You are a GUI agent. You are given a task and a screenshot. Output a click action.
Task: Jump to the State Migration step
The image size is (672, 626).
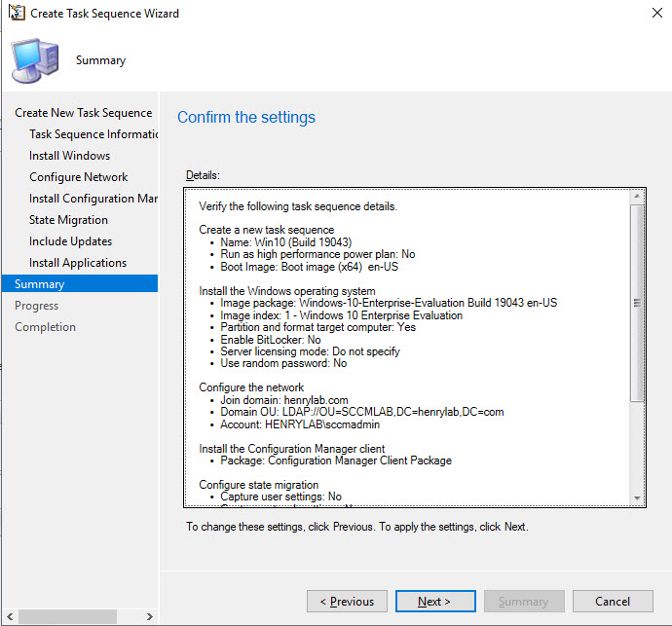[68, 220]
